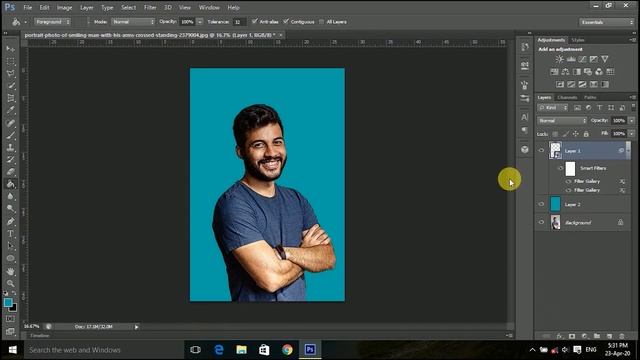Toggle lock all for layer

[586, 134]
